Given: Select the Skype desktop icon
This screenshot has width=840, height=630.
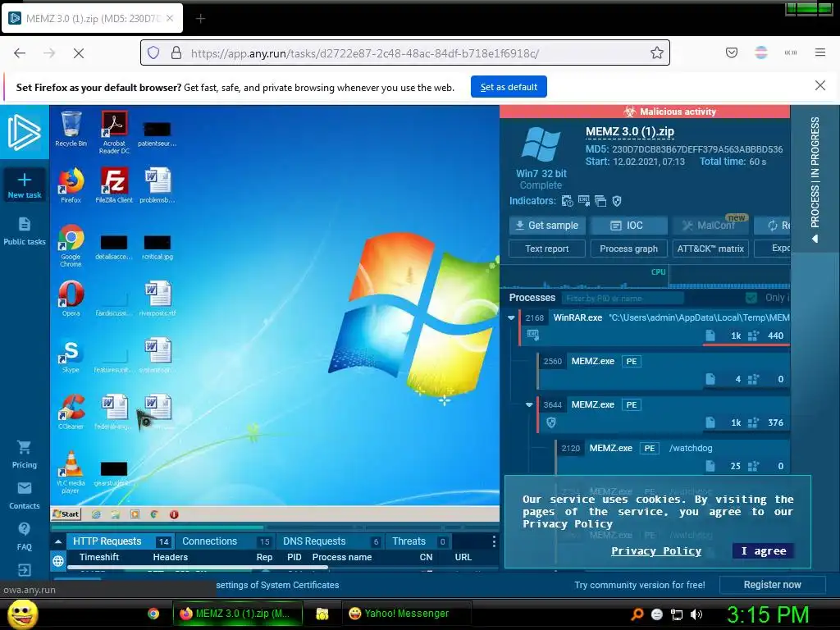Looking at the screenshot, I should 71,355.
